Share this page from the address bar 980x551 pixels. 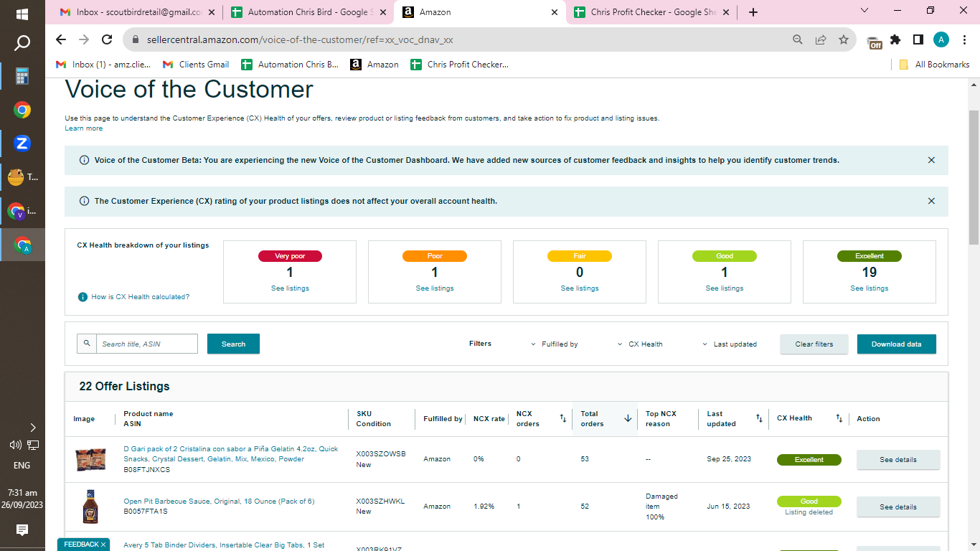[x=821, y=40]
